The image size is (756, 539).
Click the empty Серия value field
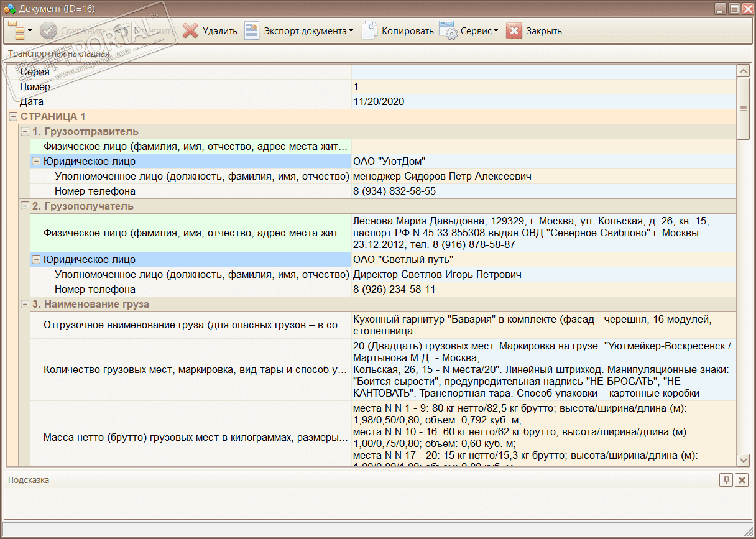point(543,71)
